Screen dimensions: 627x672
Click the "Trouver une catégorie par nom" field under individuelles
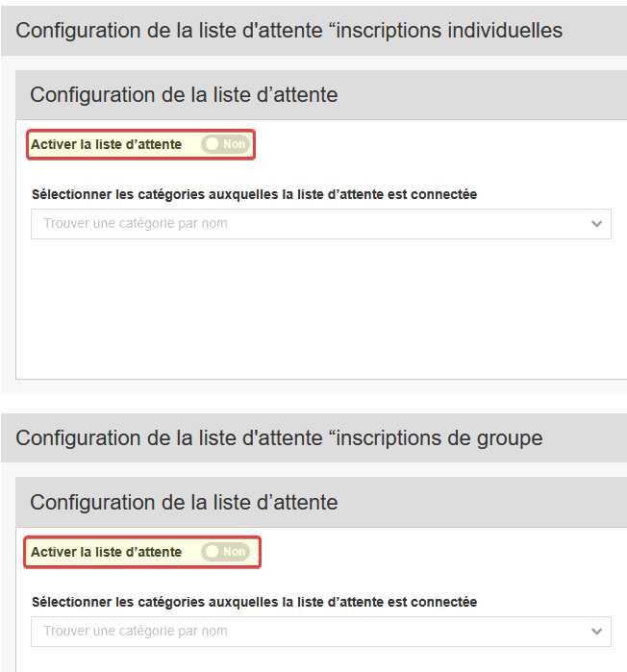pyautogui.click(x=288, y=224)
